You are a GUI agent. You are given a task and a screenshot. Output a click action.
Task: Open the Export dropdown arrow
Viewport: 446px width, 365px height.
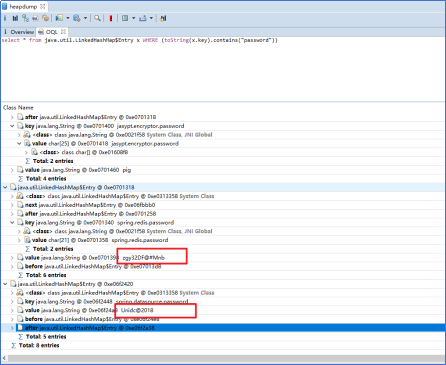[151, 18]
